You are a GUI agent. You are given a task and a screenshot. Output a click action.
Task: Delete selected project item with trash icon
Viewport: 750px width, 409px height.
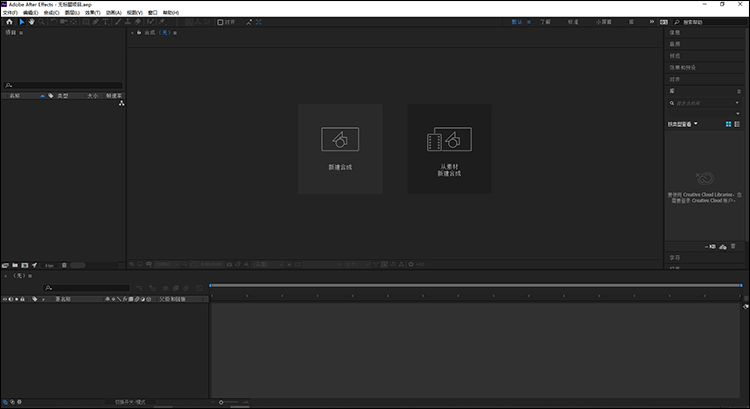(x=64, y=265)
